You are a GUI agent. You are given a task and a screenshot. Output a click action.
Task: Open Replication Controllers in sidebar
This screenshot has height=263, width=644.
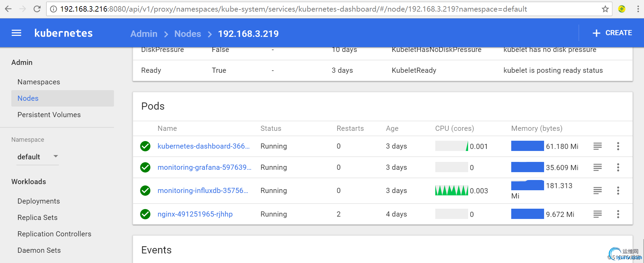tap(54, 234)
